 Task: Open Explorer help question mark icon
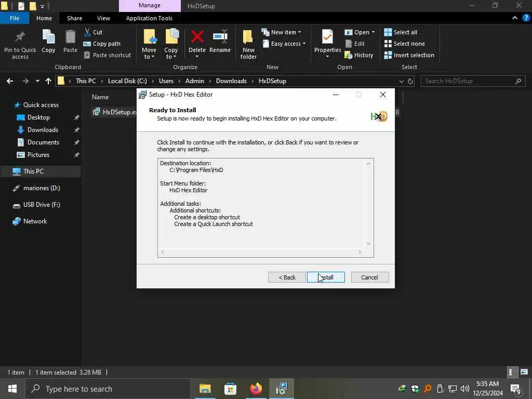[526, 18]
